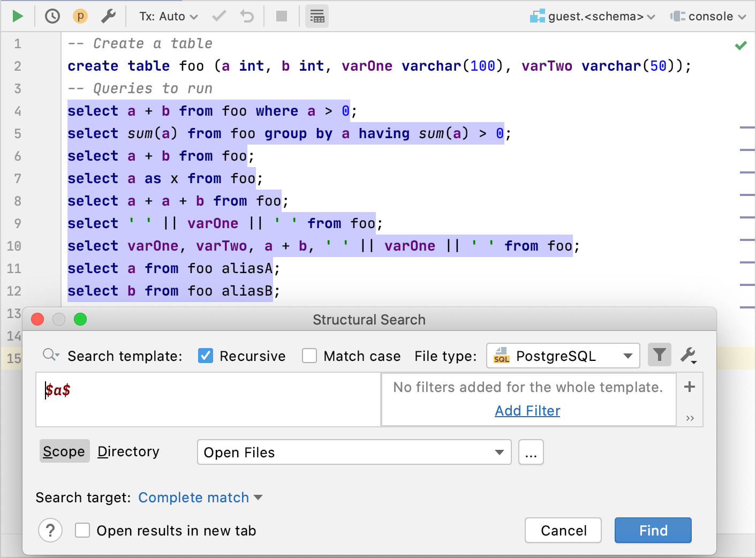The width and height of the screenshot is (756, 558).
Task: Roll back transaction with the undo arrow icon
Action: coord(246,16)
